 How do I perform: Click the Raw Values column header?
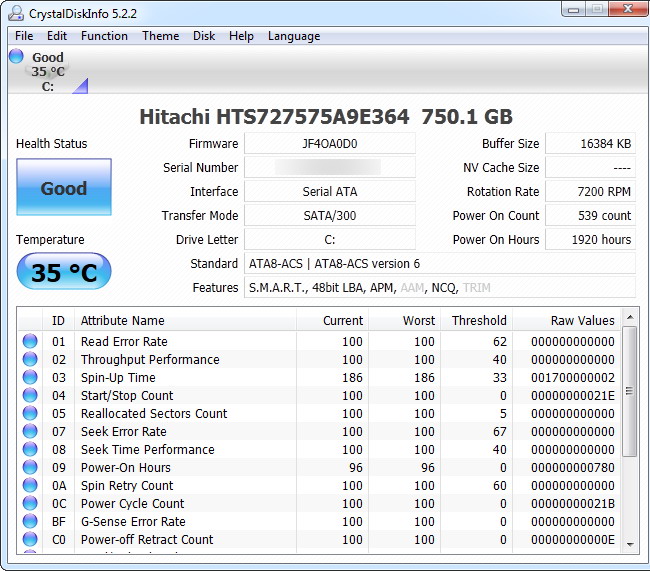coord(582,321)
